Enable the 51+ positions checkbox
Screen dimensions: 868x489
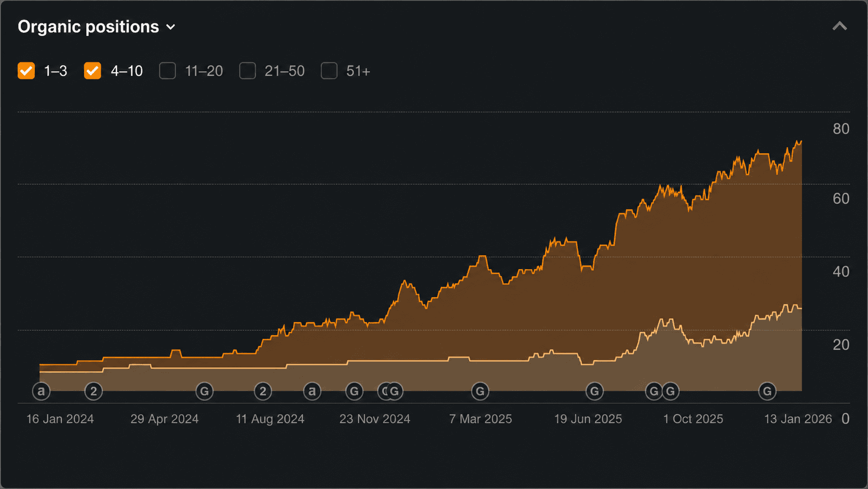[x=329, y=71]
